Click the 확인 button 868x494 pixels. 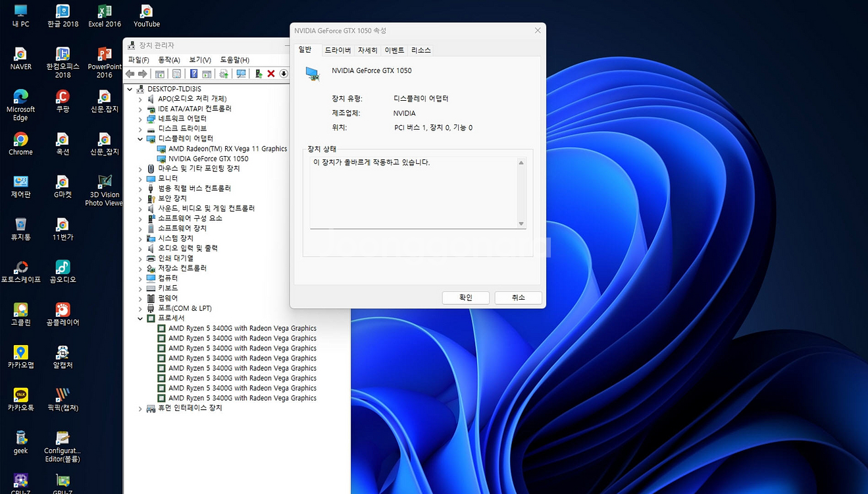point(466,298)
